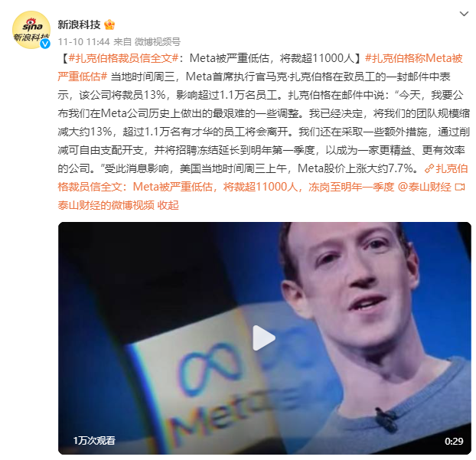
Task: Open the 微博视频号 source link
Action: [x=158, y=41]
